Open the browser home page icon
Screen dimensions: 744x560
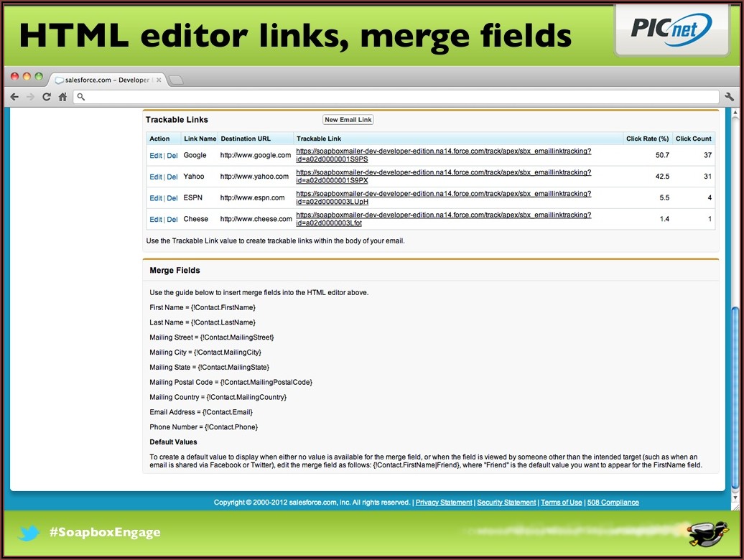pyautogui.click(x=62, y=97)
